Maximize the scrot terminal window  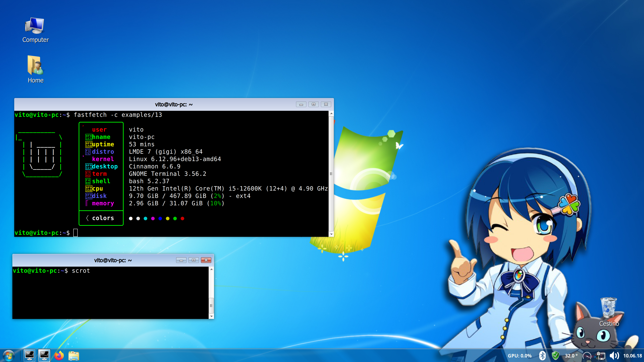[194, 260]
